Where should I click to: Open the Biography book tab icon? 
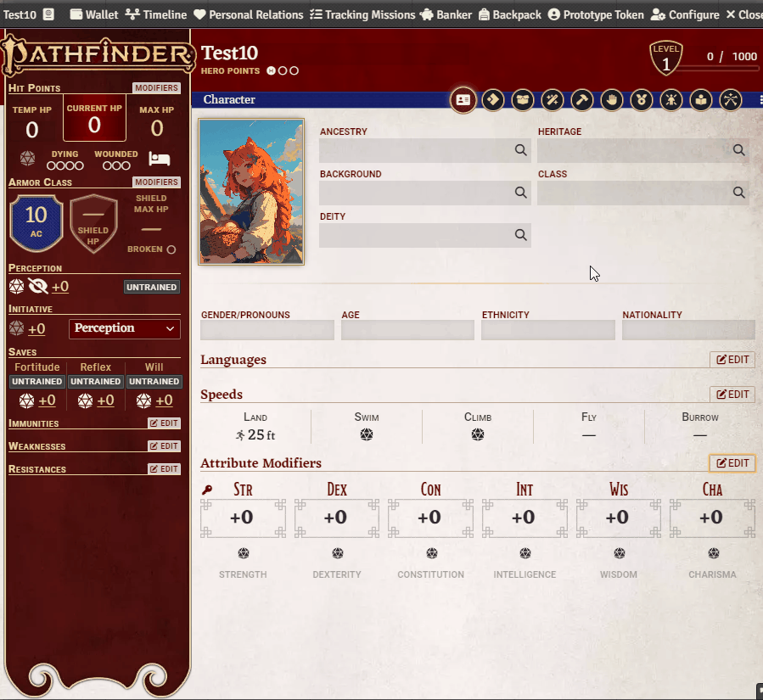(701, 100)
